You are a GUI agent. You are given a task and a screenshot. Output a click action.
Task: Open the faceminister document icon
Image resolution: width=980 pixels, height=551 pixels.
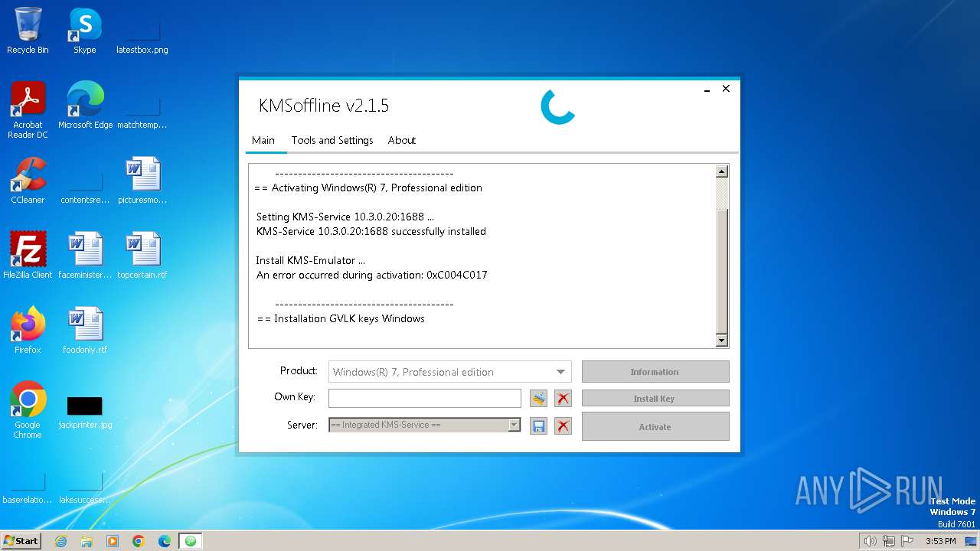(x=85, y=256)
